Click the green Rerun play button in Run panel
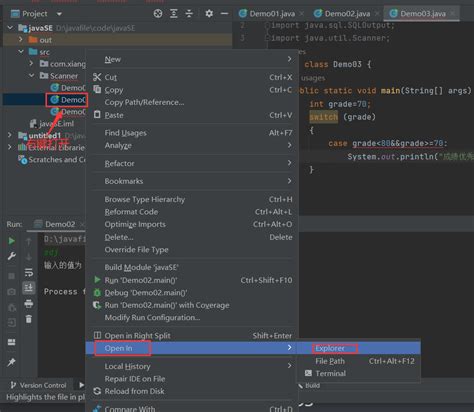 tap(11, 241)
